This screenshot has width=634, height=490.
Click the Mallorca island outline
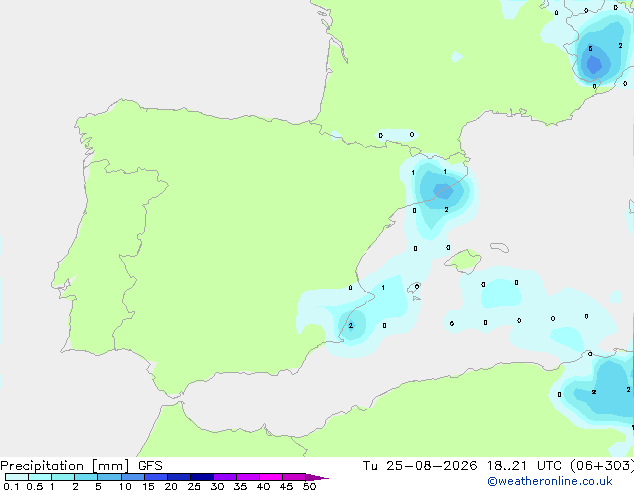click(x=463, y=261)
